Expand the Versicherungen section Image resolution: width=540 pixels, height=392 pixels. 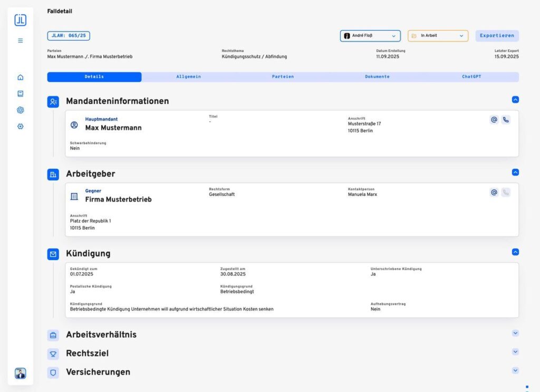[515, 370]
